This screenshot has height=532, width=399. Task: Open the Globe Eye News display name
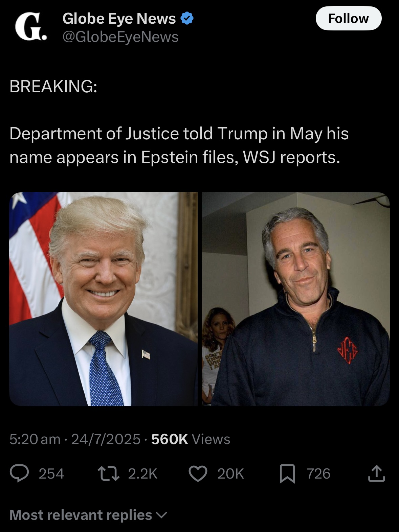(x=119, y=19)
